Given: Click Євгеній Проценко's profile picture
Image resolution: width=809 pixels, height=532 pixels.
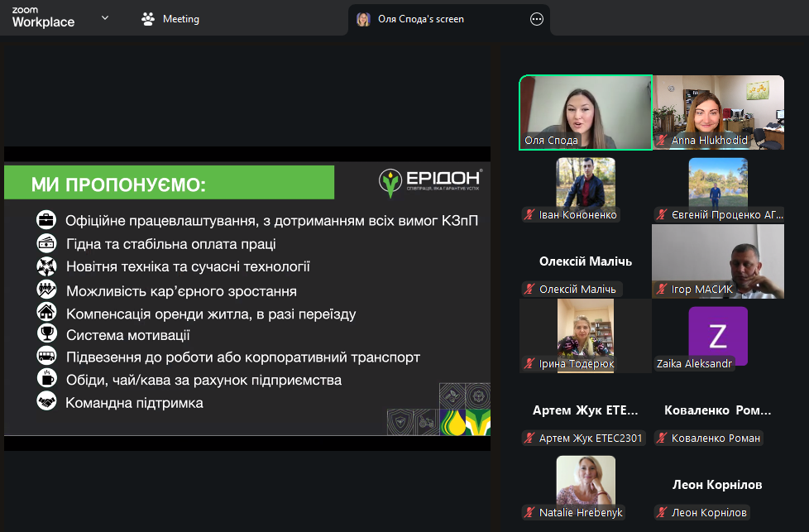Looking at the screenshot, I should pos(717,182).
